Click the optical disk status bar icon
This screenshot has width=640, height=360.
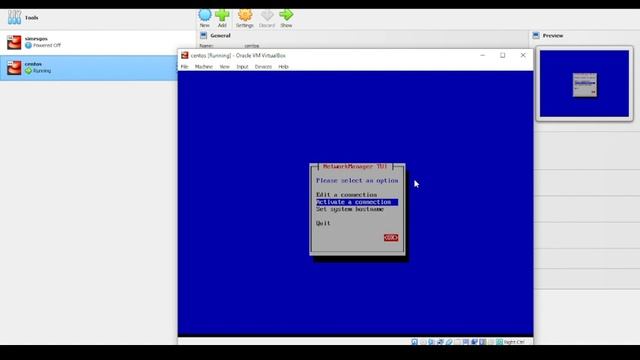tap(423, 342)
